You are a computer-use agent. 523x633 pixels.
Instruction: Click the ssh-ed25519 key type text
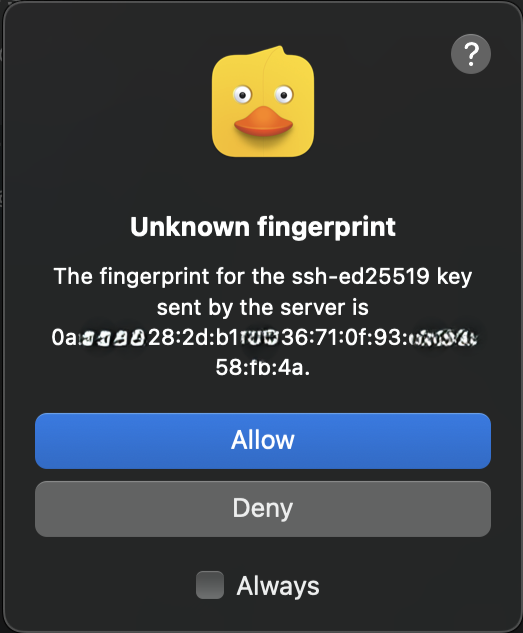click(x=360, y=277)
